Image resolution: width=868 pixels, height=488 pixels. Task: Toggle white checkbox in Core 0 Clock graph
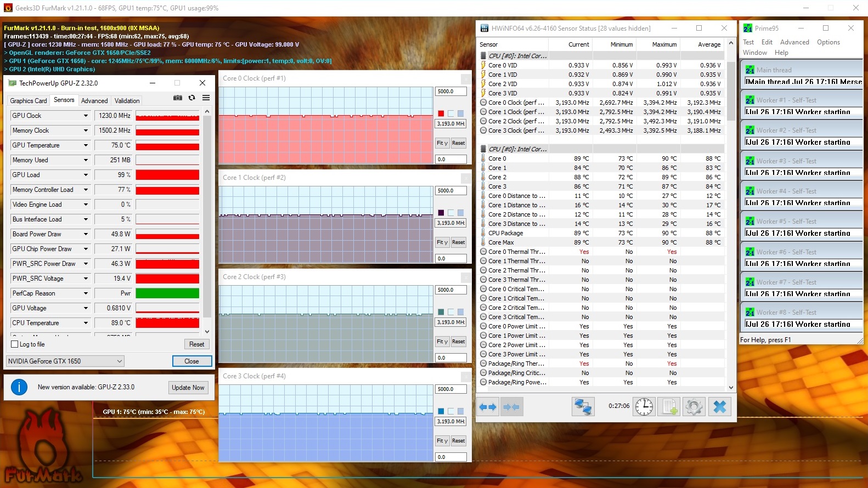450,114
